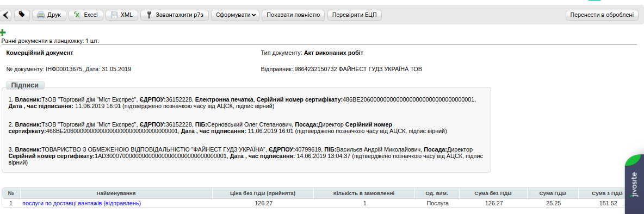Screen dimensions: 644x214
Task: Click the Кількість в замовленні column header
Action: 364,193
